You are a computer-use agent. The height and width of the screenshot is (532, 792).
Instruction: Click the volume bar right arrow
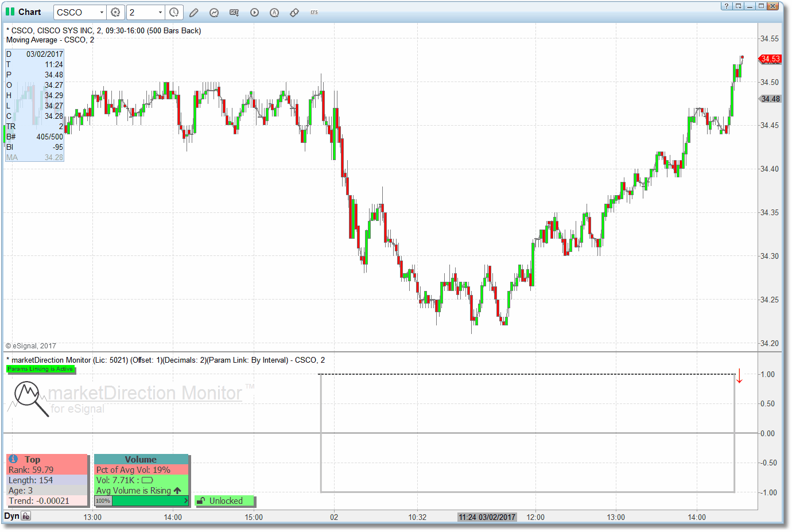185,501
